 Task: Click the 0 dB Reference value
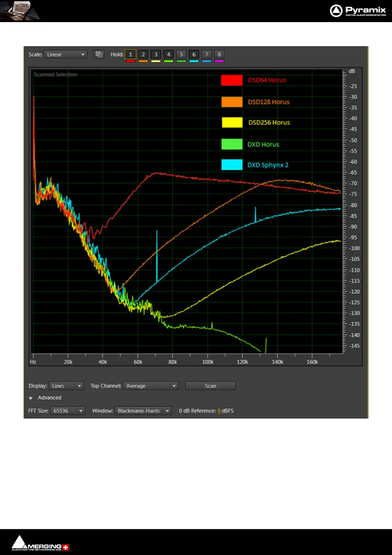(x=219, y=411)
